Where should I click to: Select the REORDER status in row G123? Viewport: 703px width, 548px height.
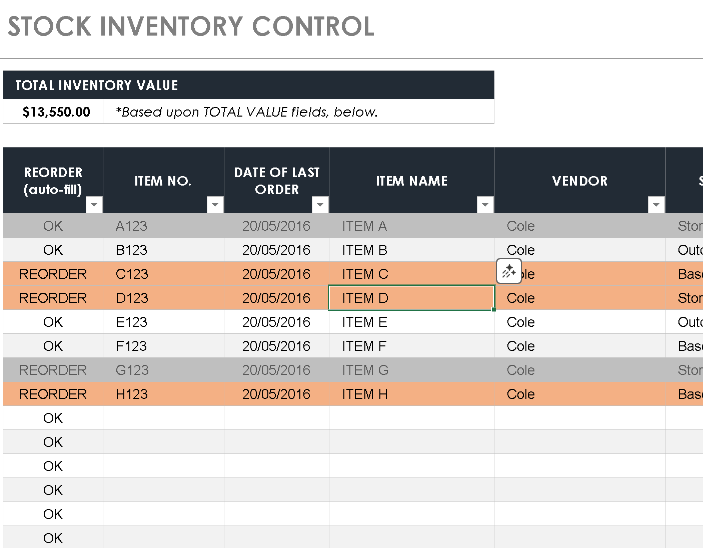(53, 370)
